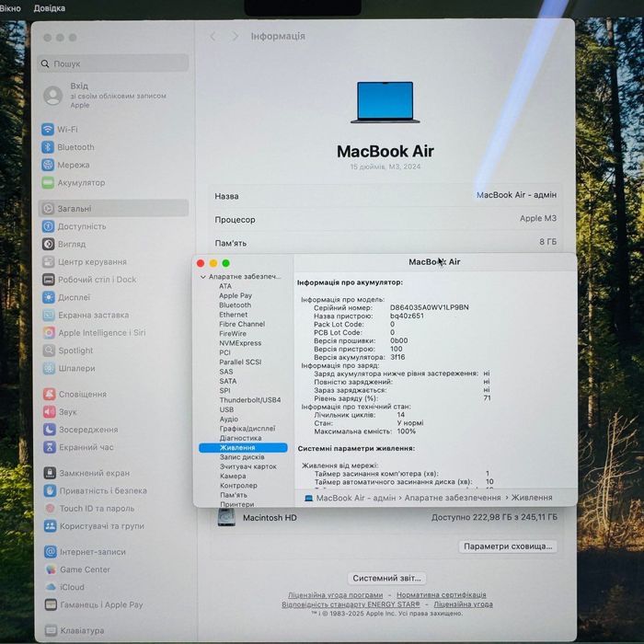Open the Вигляд appearance icon
Image resolution: width=644 pixels, height=644 pixels.
click(48, 244)
